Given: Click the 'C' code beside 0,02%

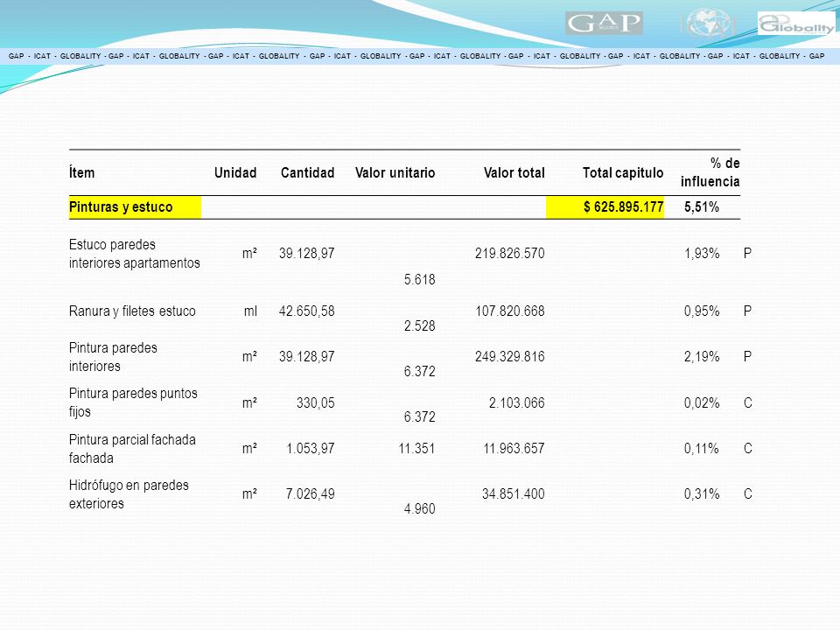Looking at the screenshot, I should point(748,402).
